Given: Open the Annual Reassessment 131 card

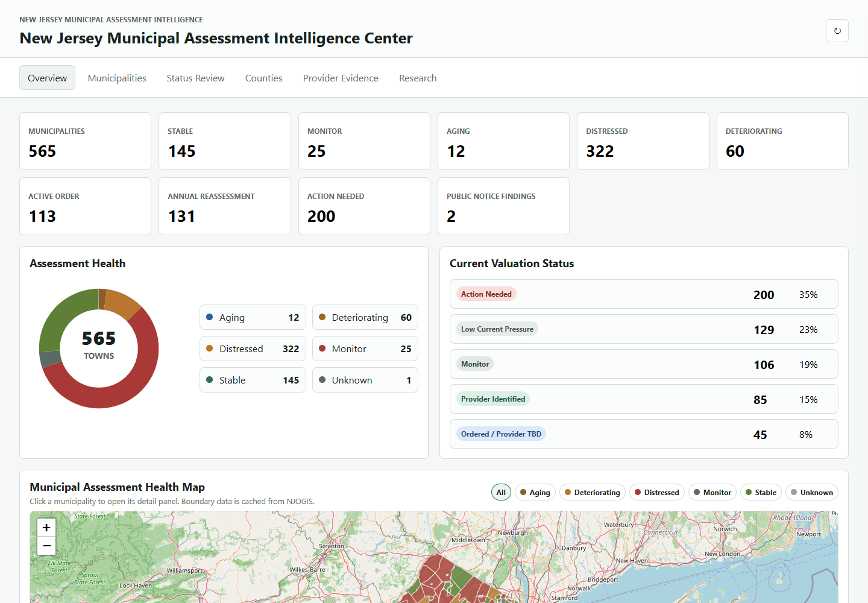Looking at the screenshot, I should coord(225,206).
